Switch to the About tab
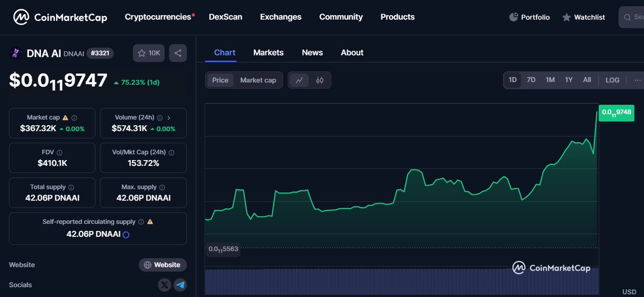This screenshot has height=297, width=644. pyautogui.click(x=352, y=53)
